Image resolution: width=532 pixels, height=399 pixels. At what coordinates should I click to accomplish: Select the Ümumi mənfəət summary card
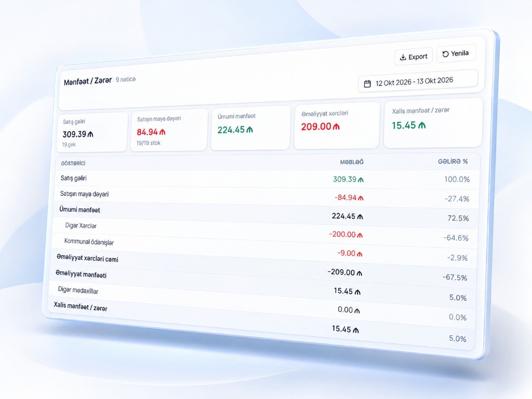250,128
